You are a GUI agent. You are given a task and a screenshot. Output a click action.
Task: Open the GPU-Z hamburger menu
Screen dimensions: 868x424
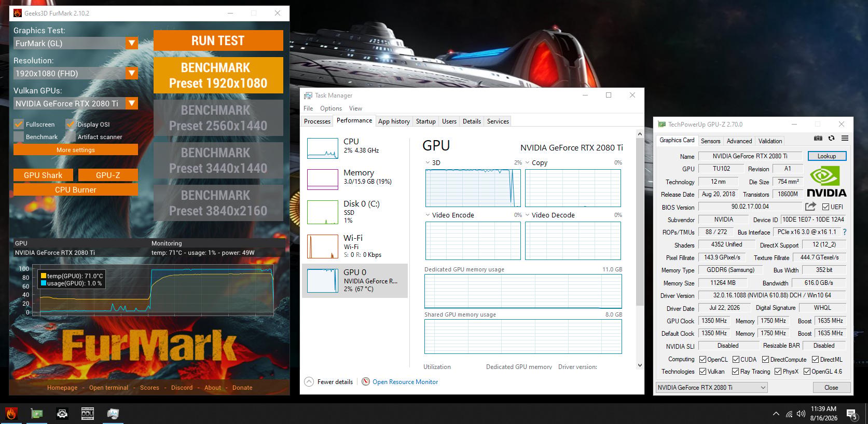tap(845, 138)
